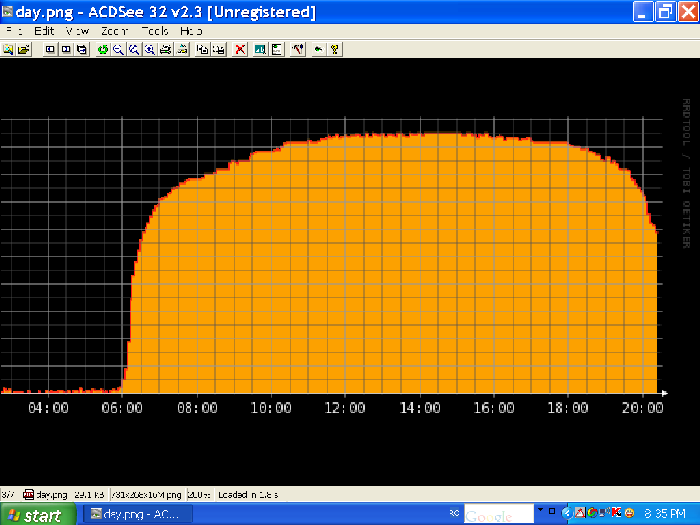Open the Tools menu
The height and width of the screenshot is (525, 700).
(x=154, y=31)
